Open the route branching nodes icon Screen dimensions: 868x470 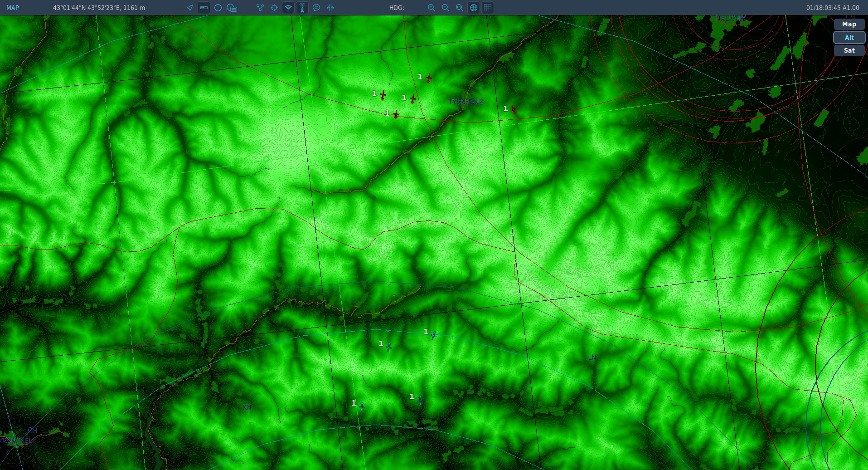coord(260,8)
